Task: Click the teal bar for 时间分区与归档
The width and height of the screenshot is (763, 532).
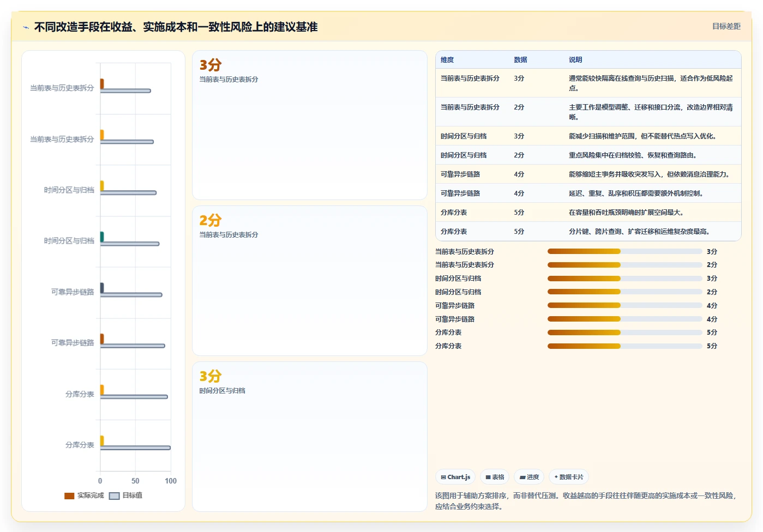Action: (102, 237)
